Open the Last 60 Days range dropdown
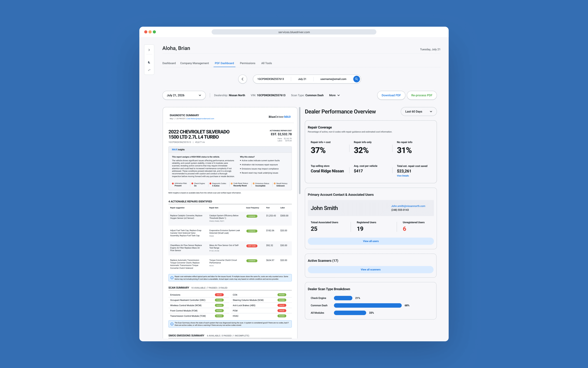 click(x=418, y=111)
